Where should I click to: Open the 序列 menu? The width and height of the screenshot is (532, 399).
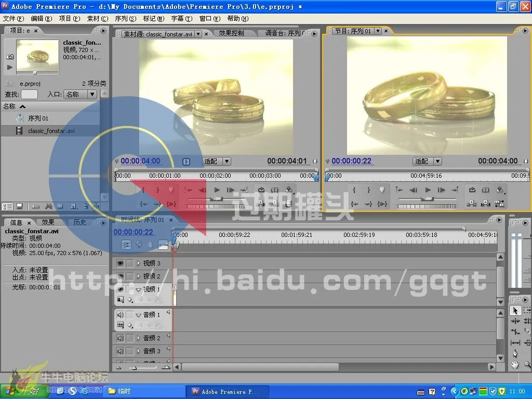click(125, 18)
